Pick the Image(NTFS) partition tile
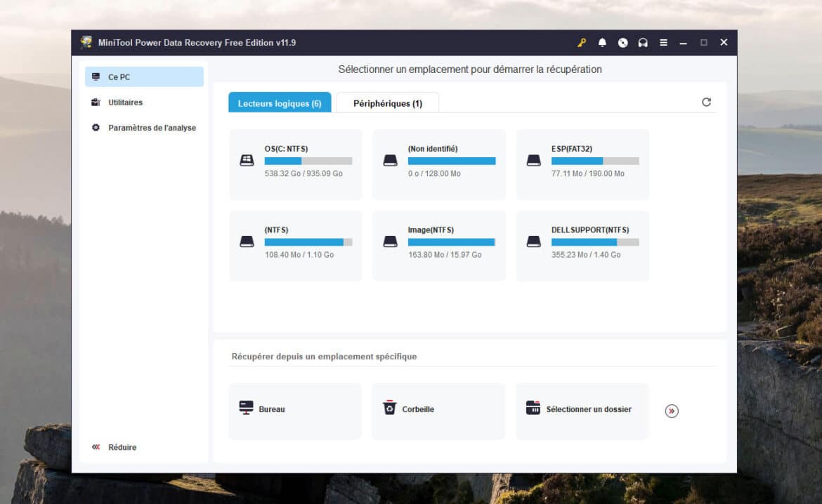The height and width of the screenshot is (504, 822). point(438,246)
